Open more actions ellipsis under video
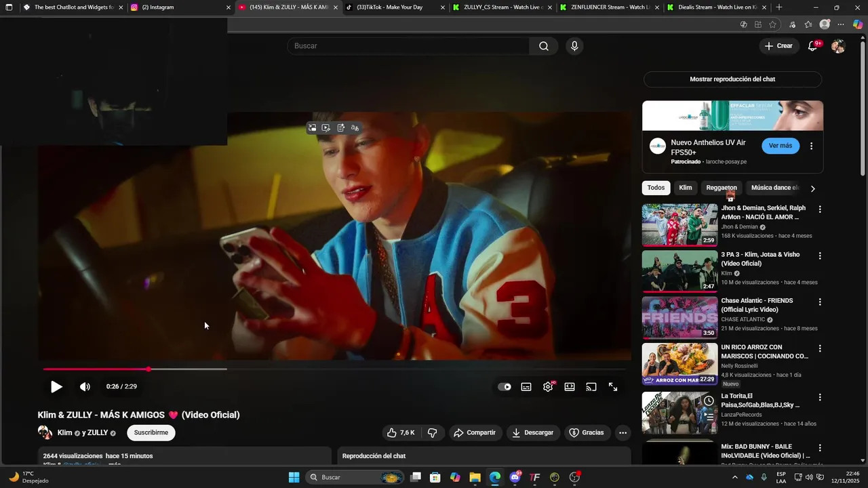 click(623, 432)
